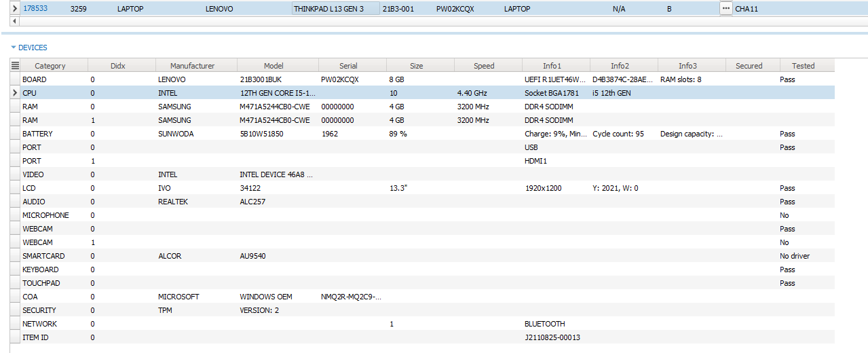Sort by the Category column header
The width and height of the screenshot is (868, 353).
pyautogui.click(x=50, y=66)
